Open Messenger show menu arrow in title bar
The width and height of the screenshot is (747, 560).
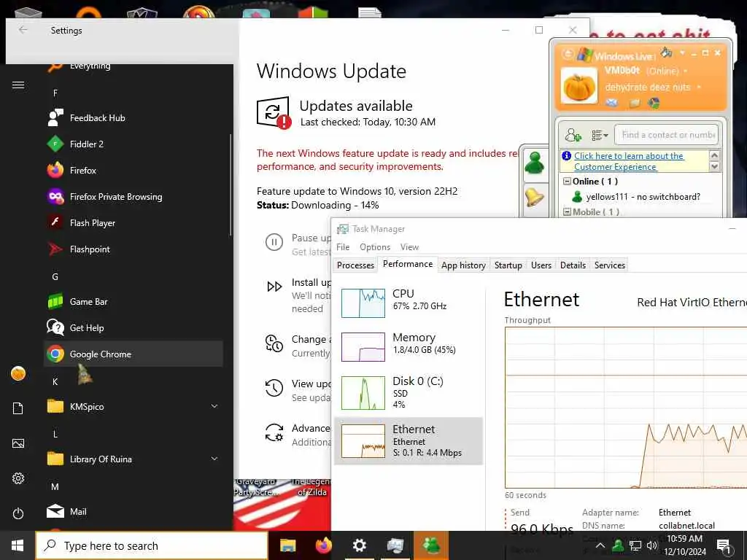point(682,52)
